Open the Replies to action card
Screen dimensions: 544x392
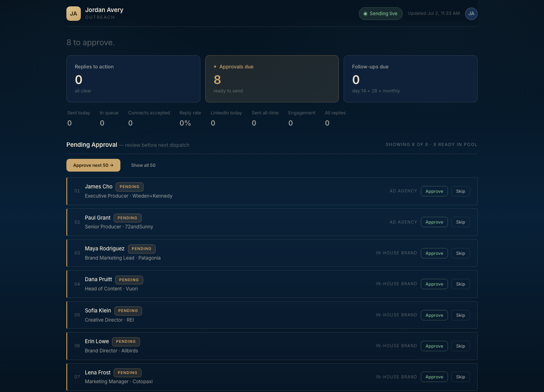click(x=133, y=79)
